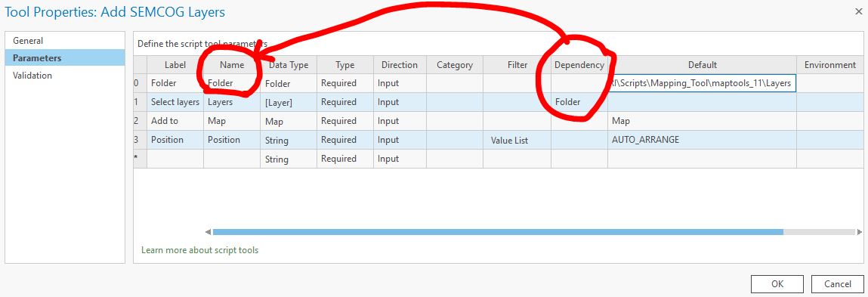This screenshot has height=297, width=868.
Task: Click Data Type 'String' in new empty row
Action: [x=289, y=159]
